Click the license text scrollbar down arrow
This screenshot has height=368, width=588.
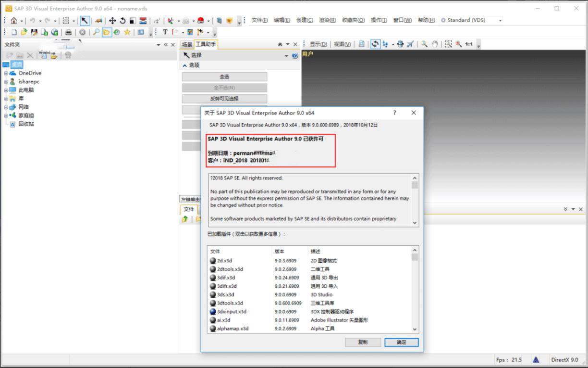415,223
